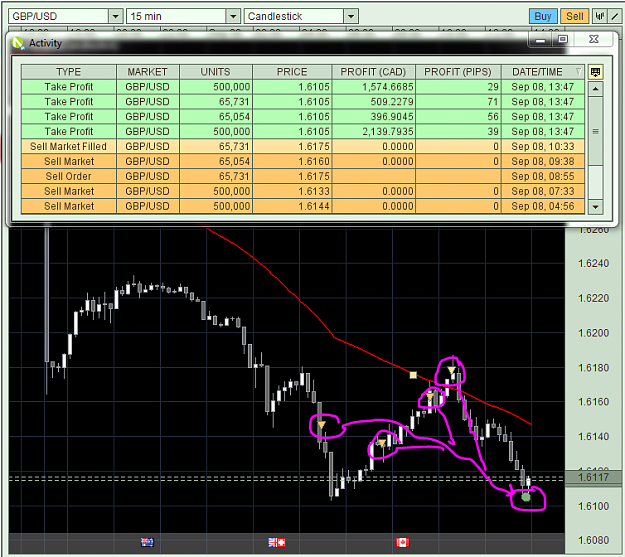
Task: Select the line drawing tool icon
Action: point(614,16)
